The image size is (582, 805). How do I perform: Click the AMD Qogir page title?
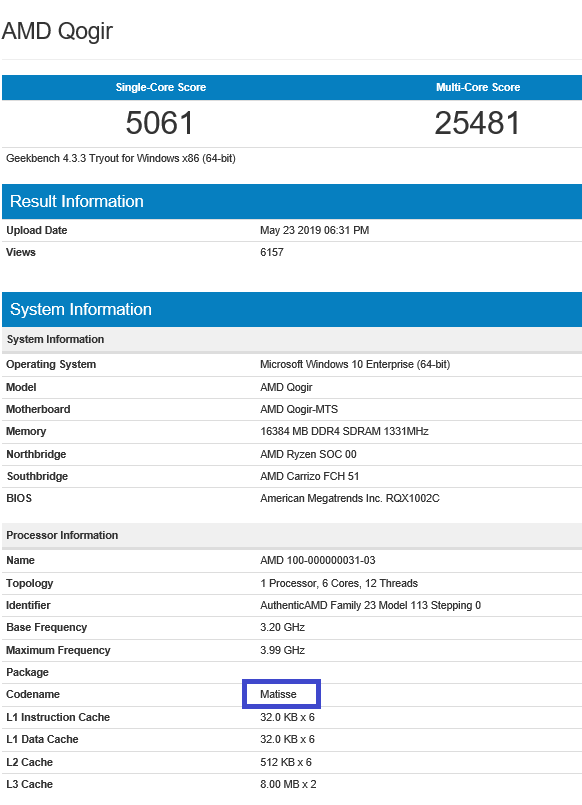(x=57, y=32)
